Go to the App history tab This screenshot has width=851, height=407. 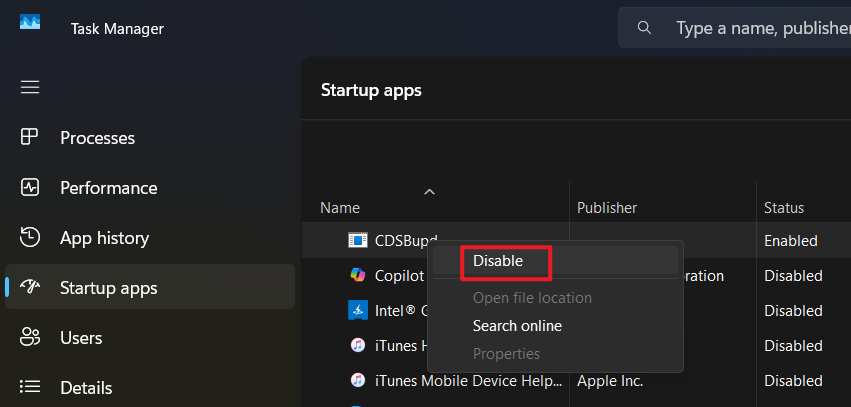click(150, 238)
